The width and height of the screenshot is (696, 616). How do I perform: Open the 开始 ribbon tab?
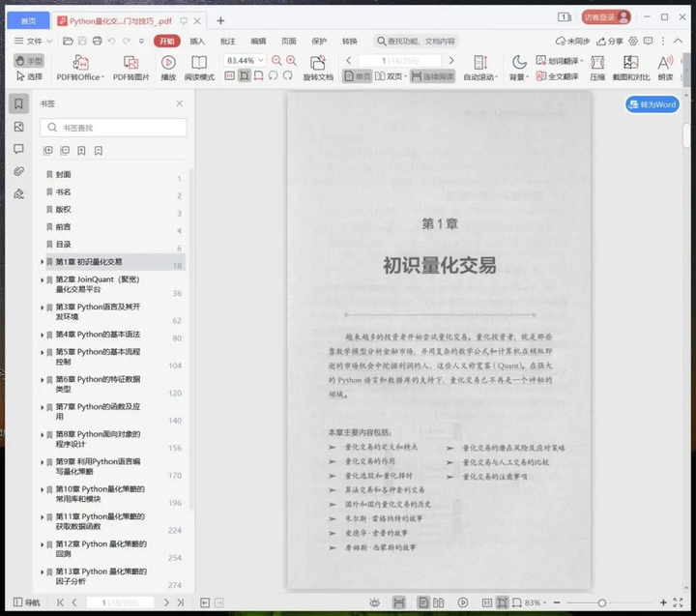tap(167, 41)
